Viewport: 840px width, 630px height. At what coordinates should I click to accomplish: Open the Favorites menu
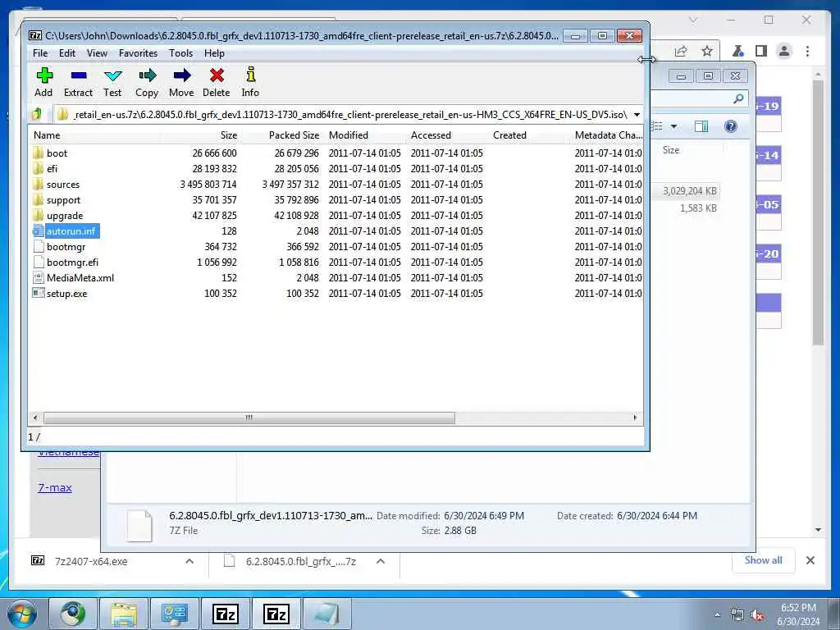click(138, 53)
